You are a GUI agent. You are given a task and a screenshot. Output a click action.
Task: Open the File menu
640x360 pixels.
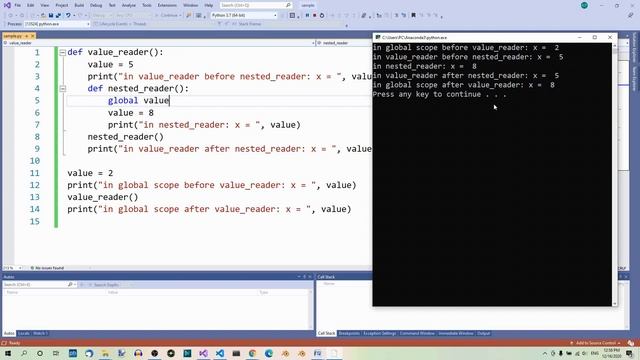[18, 5]
